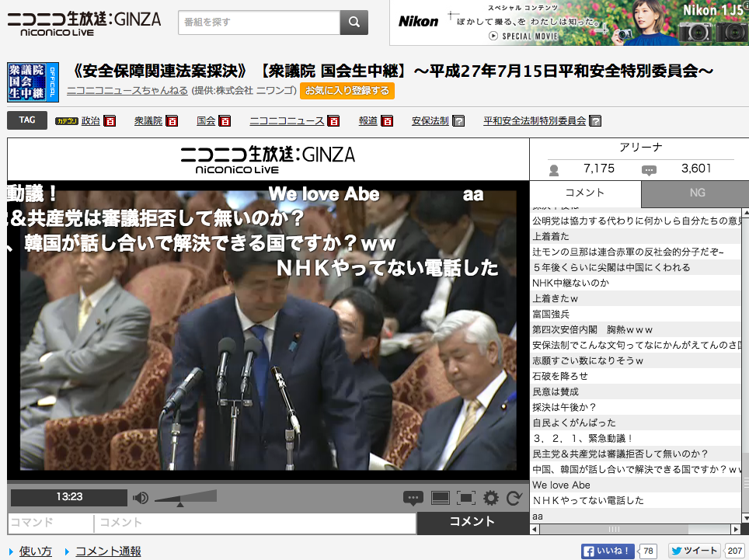Open the help icon beside 安保法制 tag
The height and width of the screenshot is (560, 749).
(x=458, y=121)
